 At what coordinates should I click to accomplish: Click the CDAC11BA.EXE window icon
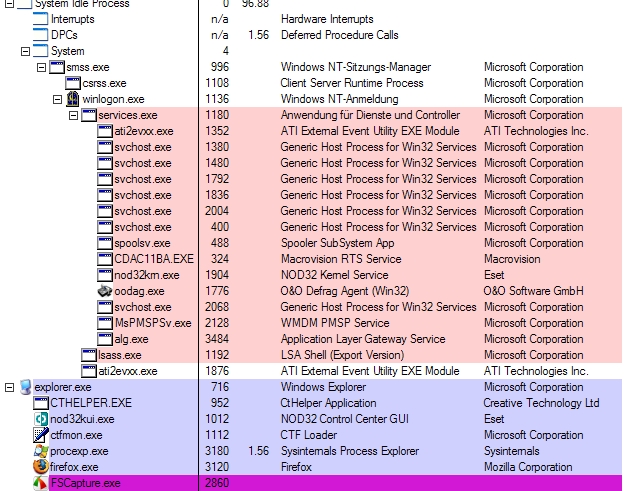click(105, 259)
